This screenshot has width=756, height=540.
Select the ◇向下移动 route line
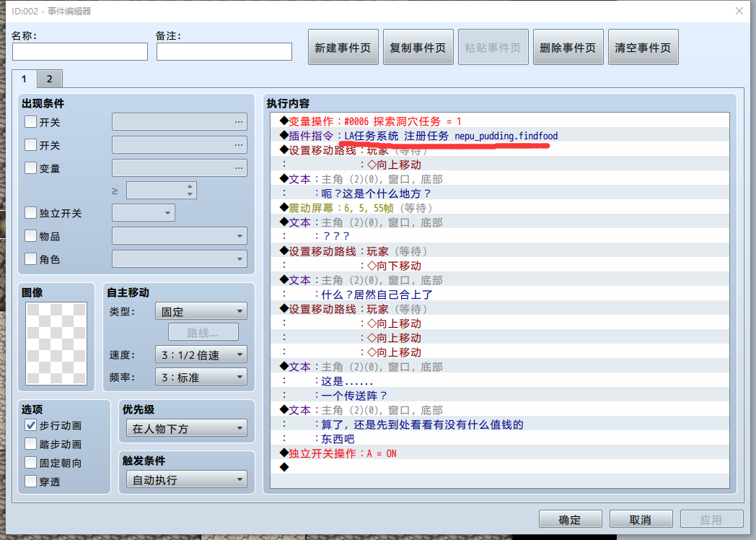(x=499, y=266)
